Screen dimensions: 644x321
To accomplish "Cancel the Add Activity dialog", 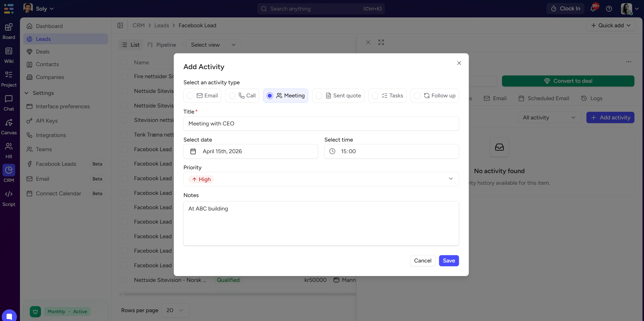I will pos(422,261).
